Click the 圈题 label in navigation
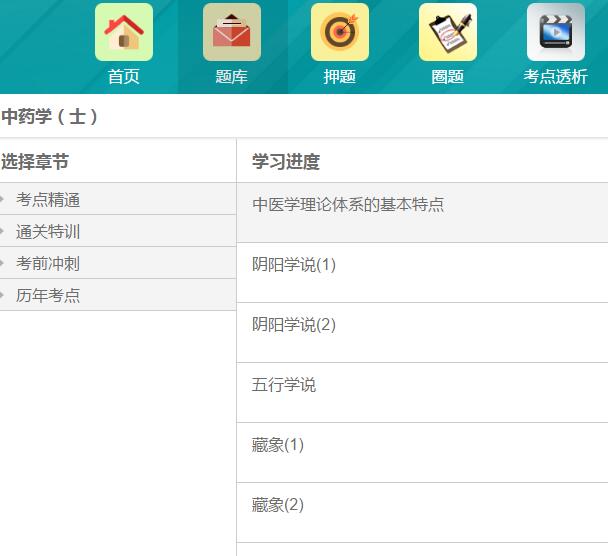 point(448,76)
